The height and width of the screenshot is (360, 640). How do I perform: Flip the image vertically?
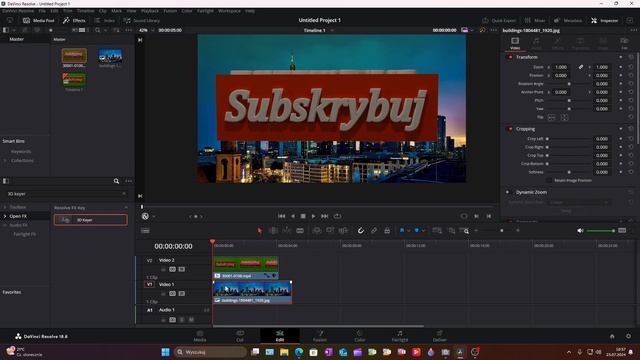pyautogui.click(x=564, y=118)
